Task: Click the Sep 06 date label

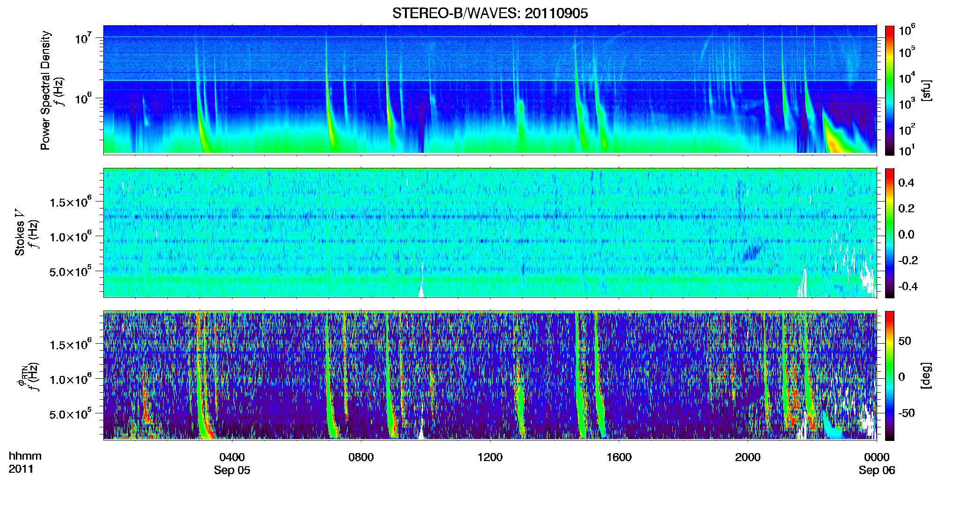Action: click(x=877, y=470)
